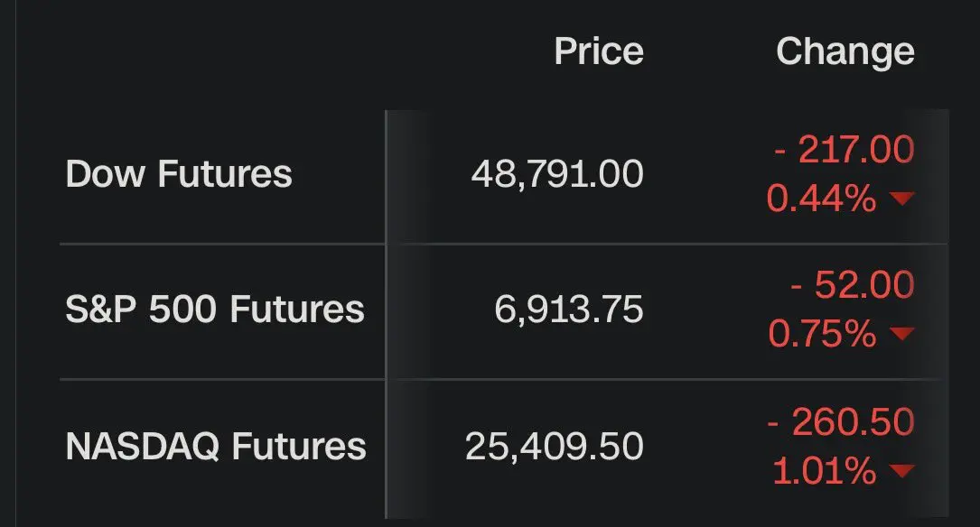This screenshot has width=980, height=527.
Task: Sort by the Change column header
Action: point(845,51)
